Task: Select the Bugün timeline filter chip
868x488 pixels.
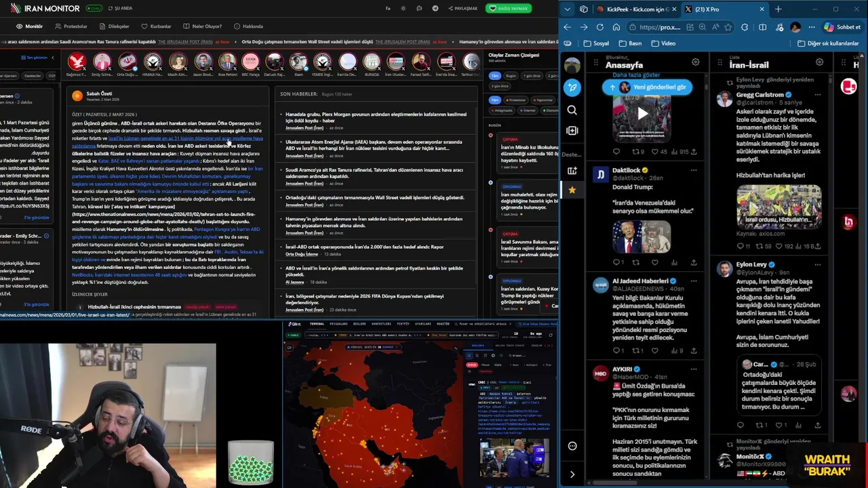Action: tap(511, 76)
